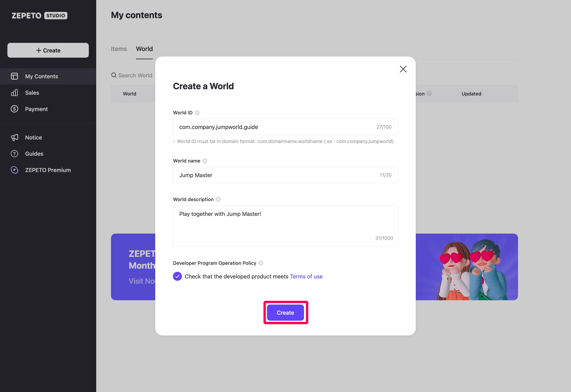
Task: Open Notice in the sidebar
Action: [x=48, y=137]
